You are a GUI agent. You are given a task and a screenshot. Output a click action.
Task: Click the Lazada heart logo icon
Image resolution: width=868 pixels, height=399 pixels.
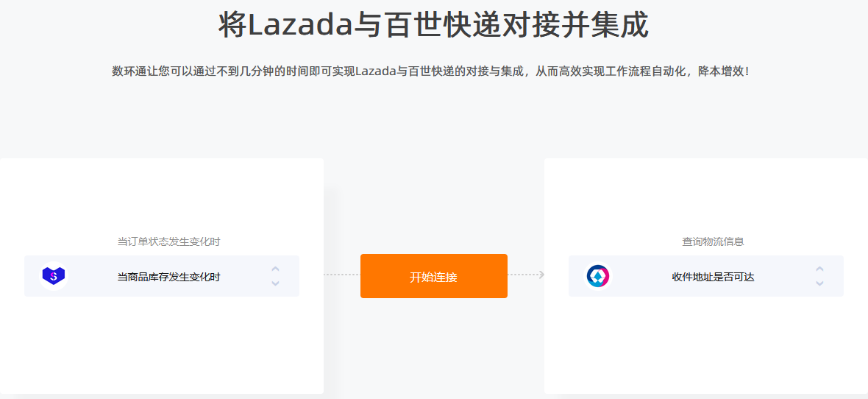click(x=54, y=276)
